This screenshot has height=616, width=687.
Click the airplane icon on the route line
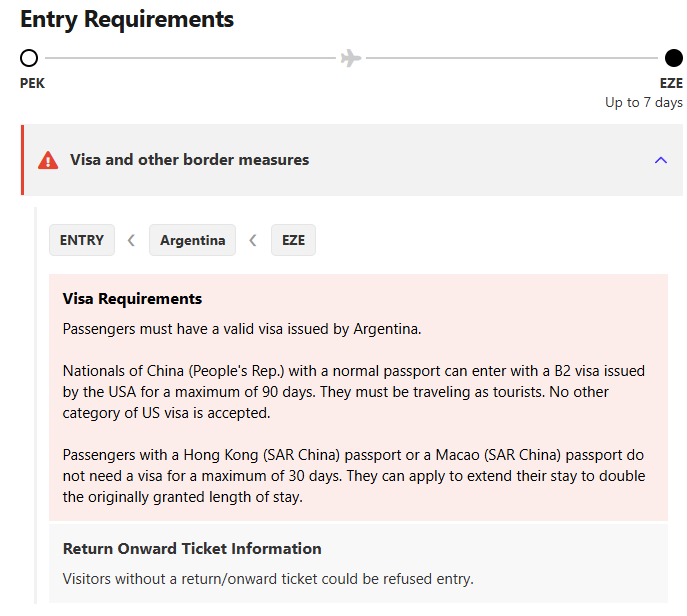[x=351, y=58]
